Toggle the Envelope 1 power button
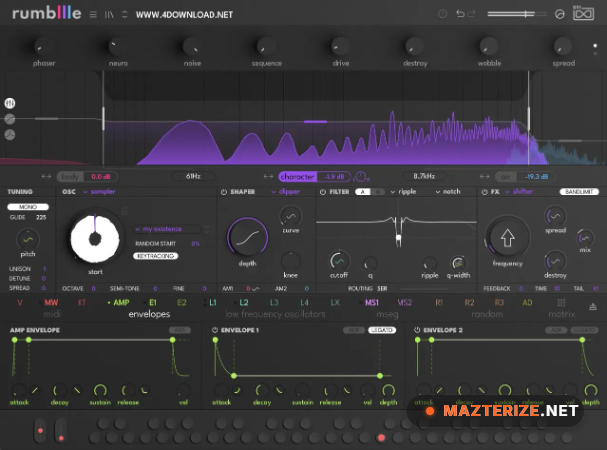Screen dimensions: 607x450 click(x=215, y=330)
